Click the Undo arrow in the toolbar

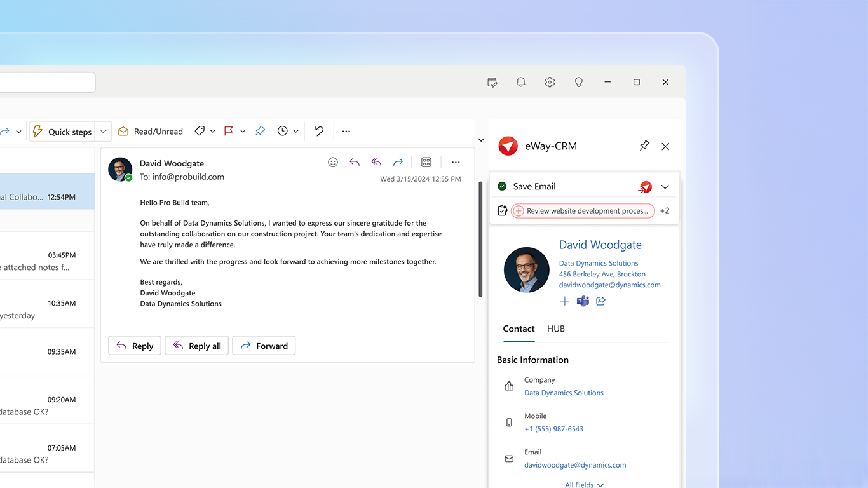(318, 131)
